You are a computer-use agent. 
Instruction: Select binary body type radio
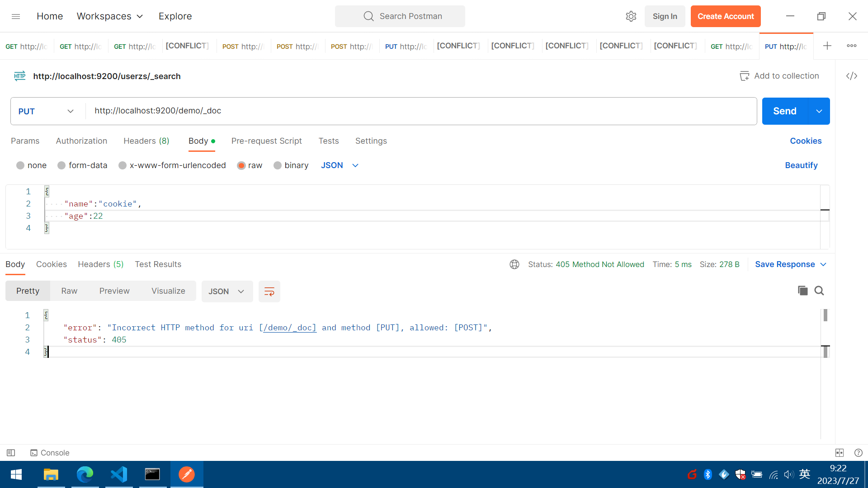click(278, 165)
